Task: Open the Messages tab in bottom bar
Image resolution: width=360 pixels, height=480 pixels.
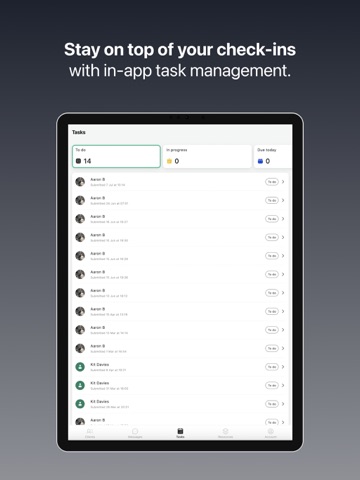Action: tap(135, 433)
